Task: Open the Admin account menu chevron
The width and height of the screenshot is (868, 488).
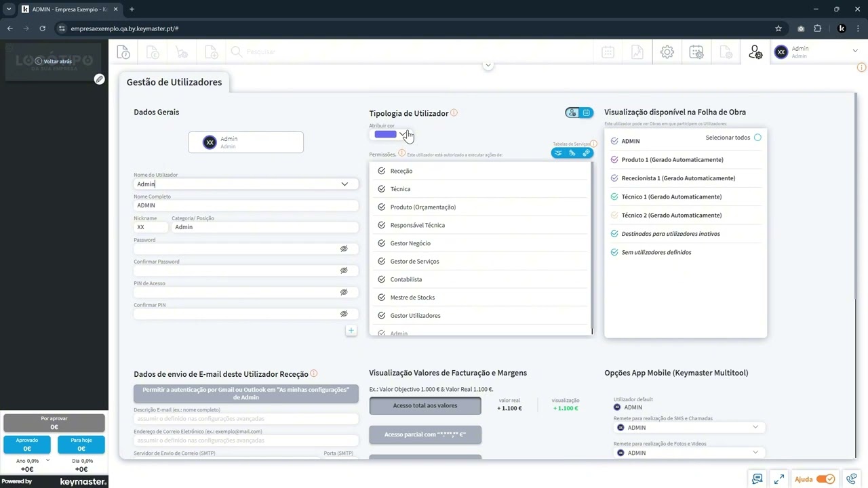Action: pyautogui.click(x=854, y=50)
